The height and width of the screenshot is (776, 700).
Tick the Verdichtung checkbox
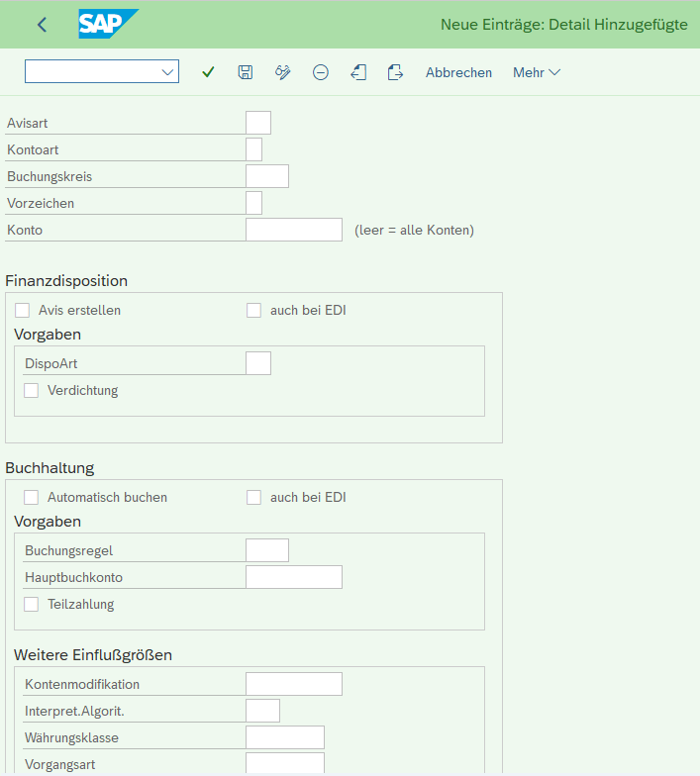[32, 391]
